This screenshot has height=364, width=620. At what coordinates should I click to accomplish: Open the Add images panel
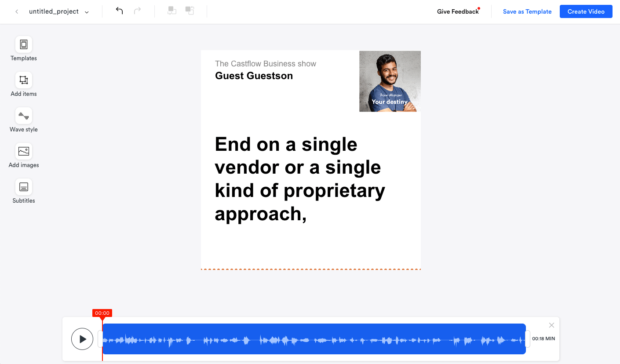click(24, 152)
